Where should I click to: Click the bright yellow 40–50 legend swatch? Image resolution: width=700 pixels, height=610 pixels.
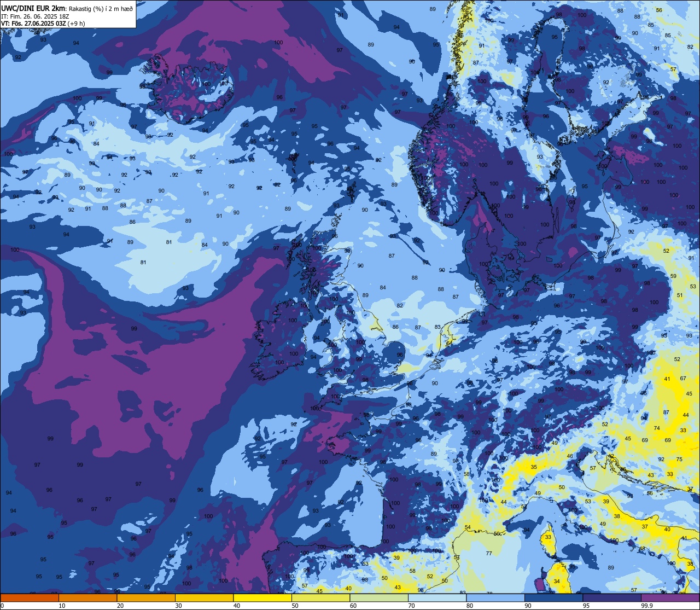coord(262,598)
